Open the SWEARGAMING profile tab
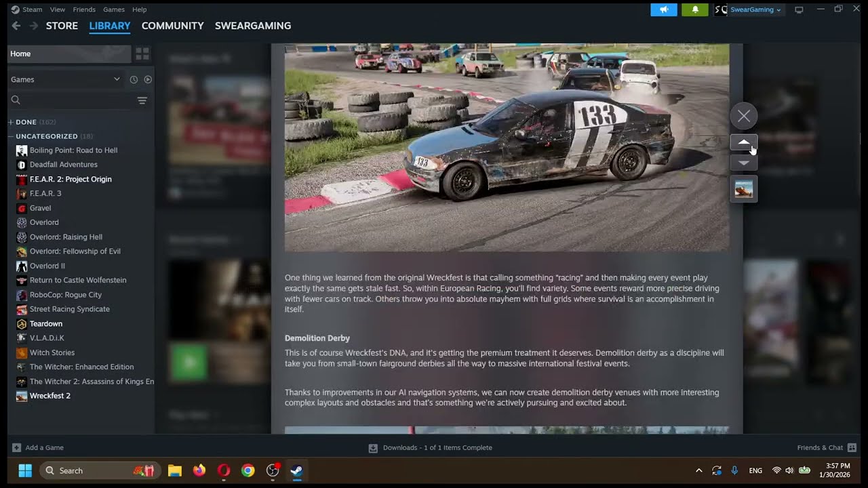This screenshot has width=868, height=488. [x=253, y=26]
